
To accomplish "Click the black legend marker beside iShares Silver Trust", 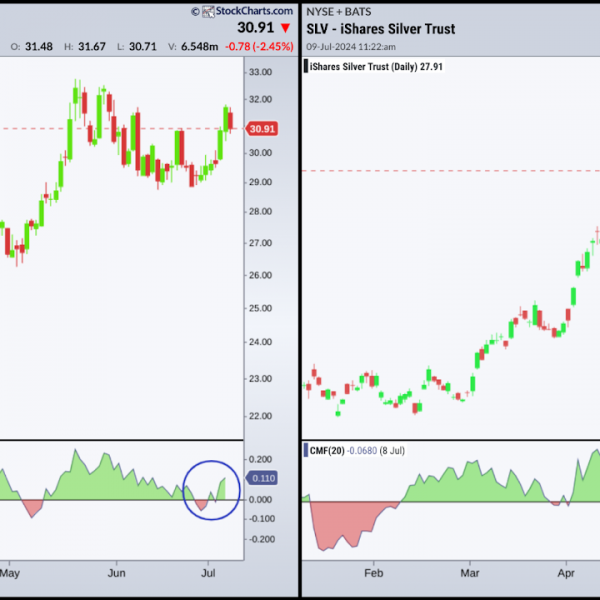I will (306, 66).
